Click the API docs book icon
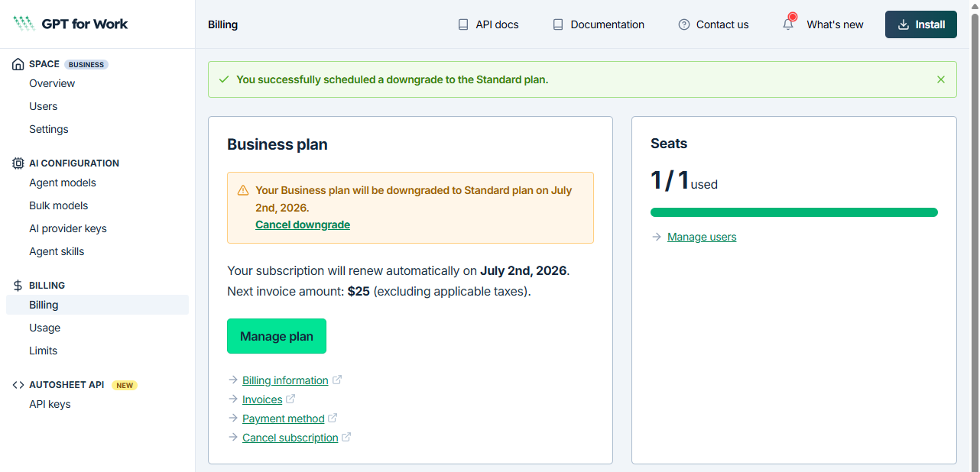Viewport: 980px width, 472px height. click(x=463, y=24)
